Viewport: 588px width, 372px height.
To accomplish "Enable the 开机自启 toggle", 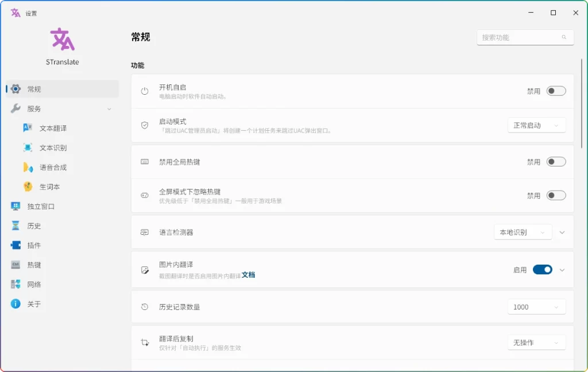I will (x=555, y=90).
